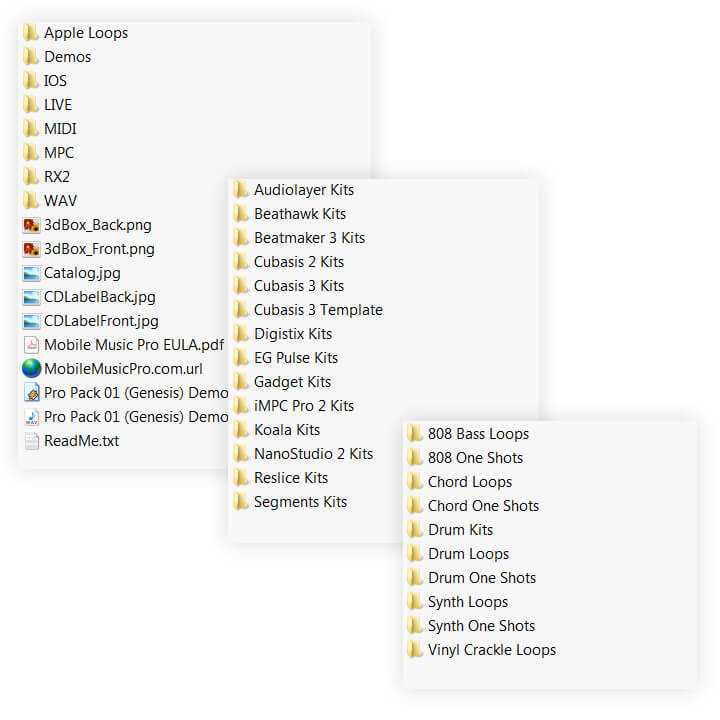The image size is (720, 720).
Task: Select the Cubasis 3 Template folder
Action: click(317, 310)
